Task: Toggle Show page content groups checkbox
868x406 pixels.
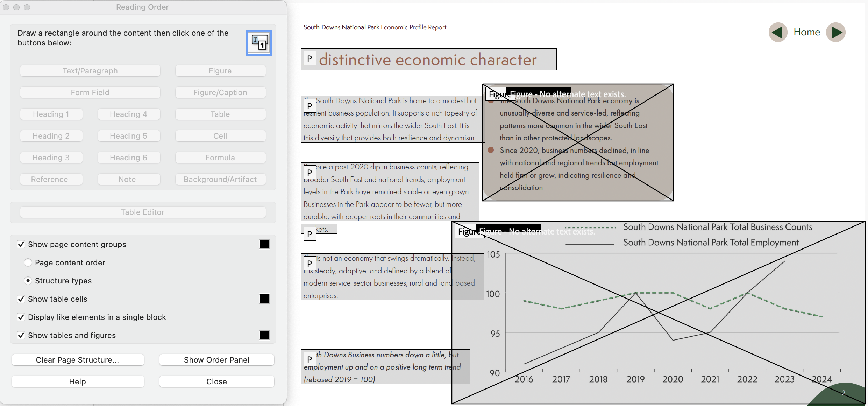Action: click(21, 244)
